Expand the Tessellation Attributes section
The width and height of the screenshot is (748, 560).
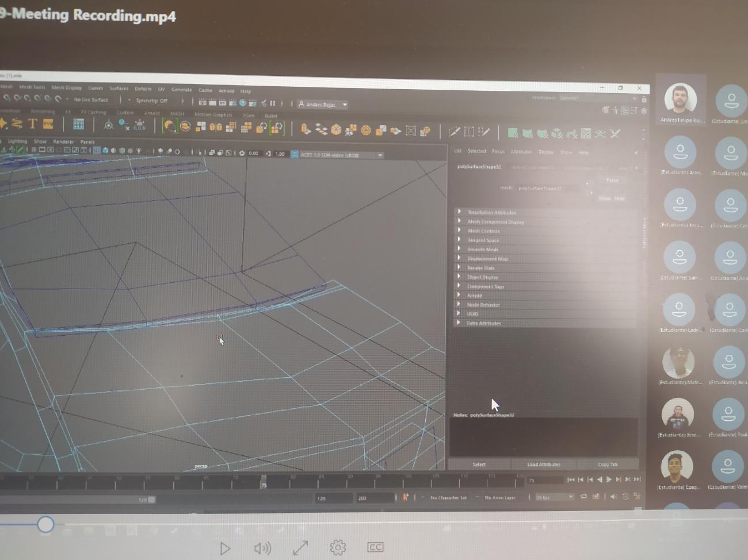[491, 212]
